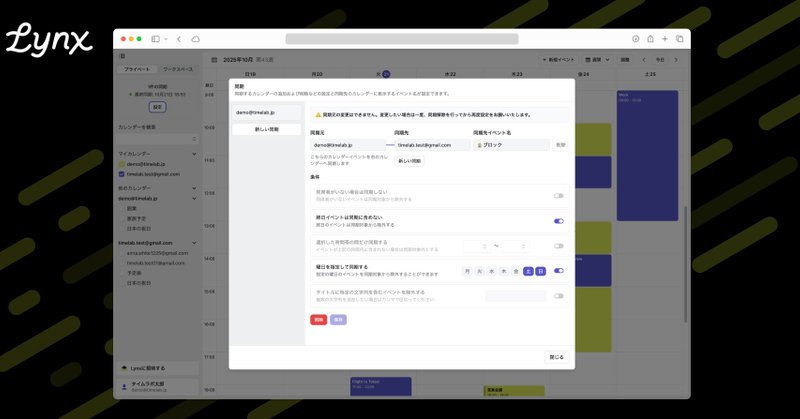Check the 家族予定 calendar
800x419 pixels.
122,218
